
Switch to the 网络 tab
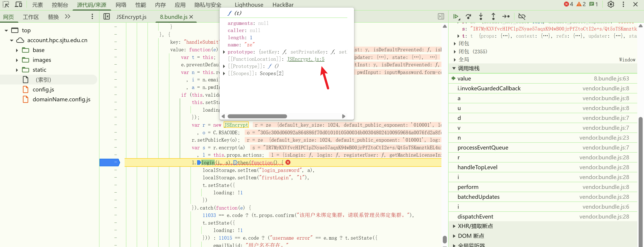[121, 5]
